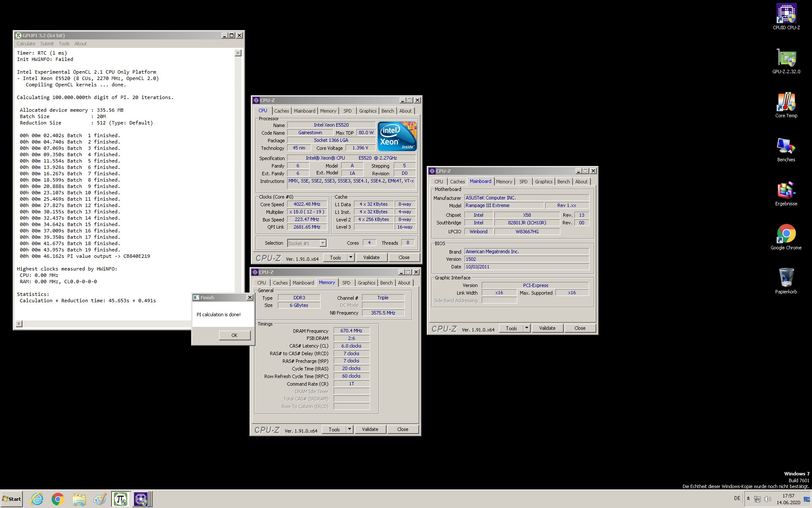Open the About menu in GPUPI
This screenshot has height=508, width=812.
[x=80, y=44]
